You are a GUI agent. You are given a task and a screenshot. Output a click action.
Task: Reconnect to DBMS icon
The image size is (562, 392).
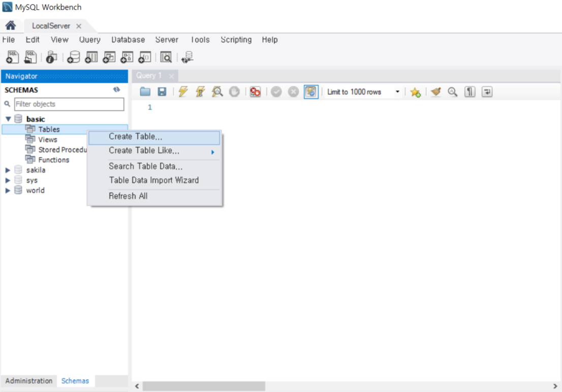click(187, 57)
